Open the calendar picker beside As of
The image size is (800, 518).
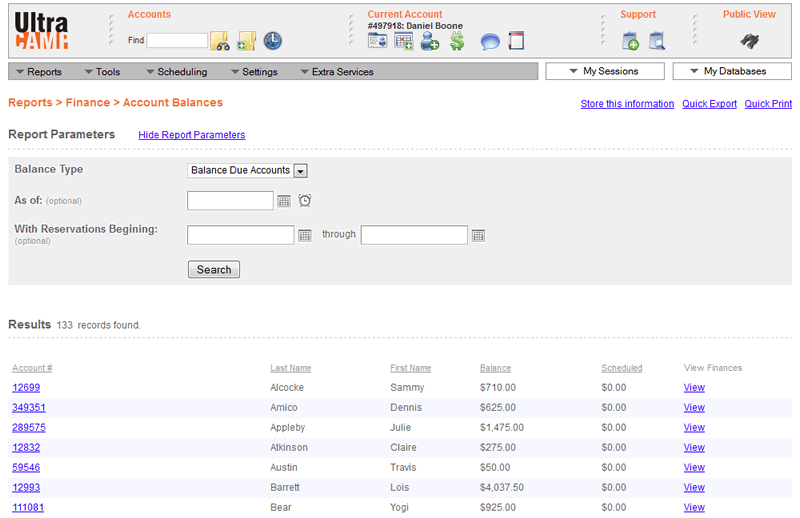tap(284, 201)
